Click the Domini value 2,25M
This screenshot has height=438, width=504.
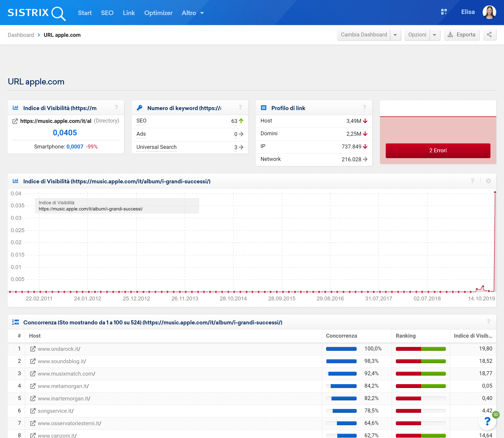coord(354,134)
